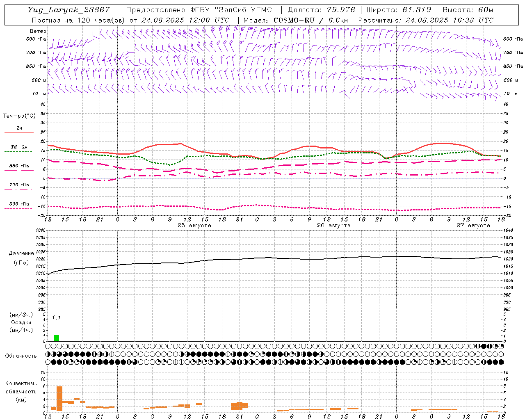
Task: Click the 850 гПа temperature legend entry
Action: (19, 166)
